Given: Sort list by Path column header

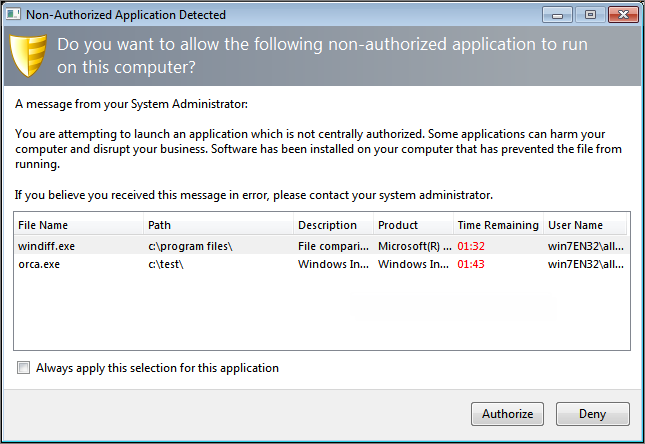Looking at the screenshot, I should point(218,225).
